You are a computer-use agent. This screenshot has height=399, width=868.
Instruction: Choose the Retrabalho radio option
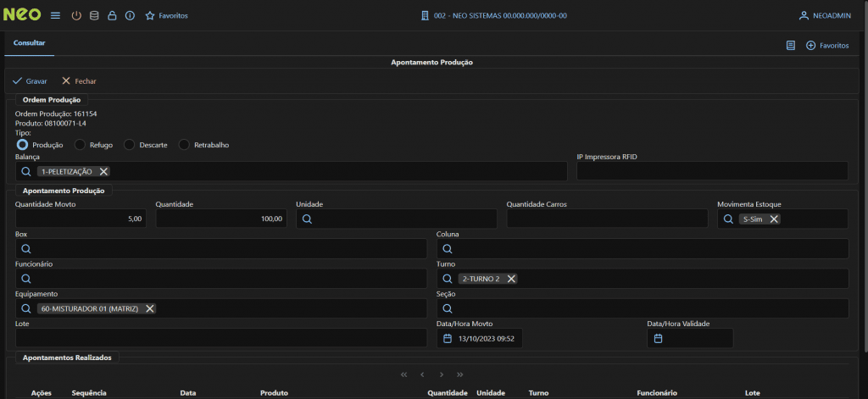[x=184, y=145]
